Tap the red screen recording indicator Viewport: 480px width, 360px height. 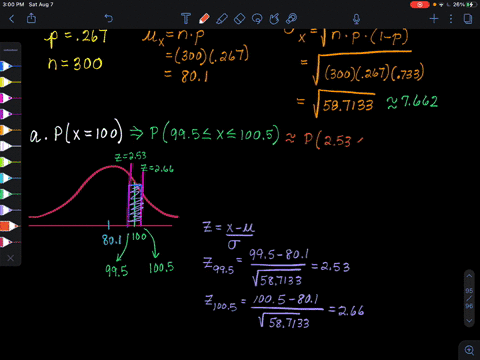tap(420, 5)
